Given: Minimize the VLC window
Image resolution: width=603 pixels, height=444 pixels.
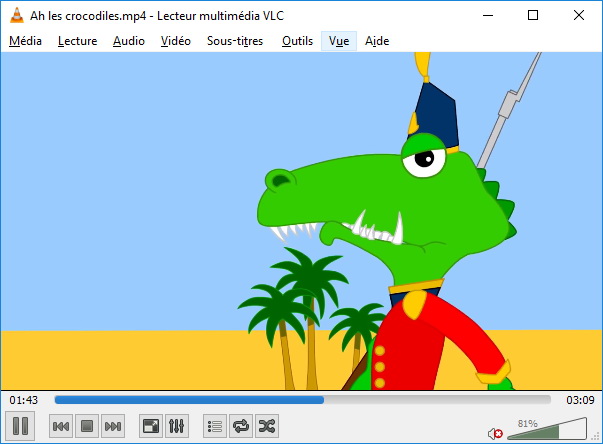Looking at the screenshot, I should [488, 15].
